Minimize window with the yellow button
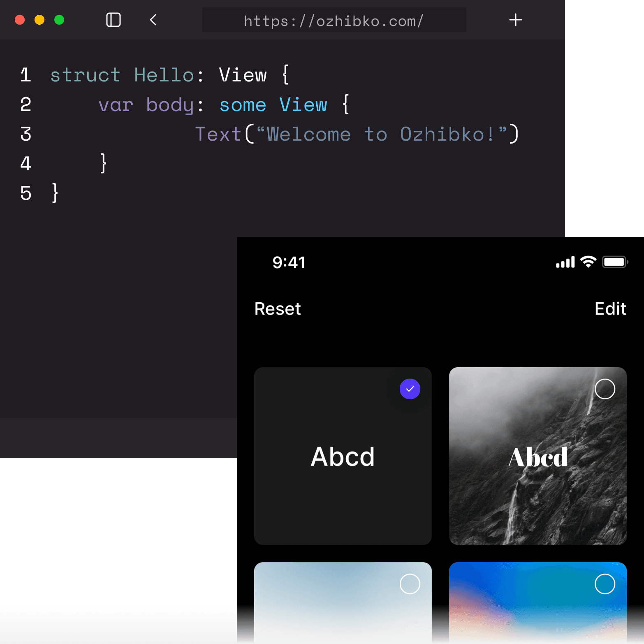 (x=39, y=20)
